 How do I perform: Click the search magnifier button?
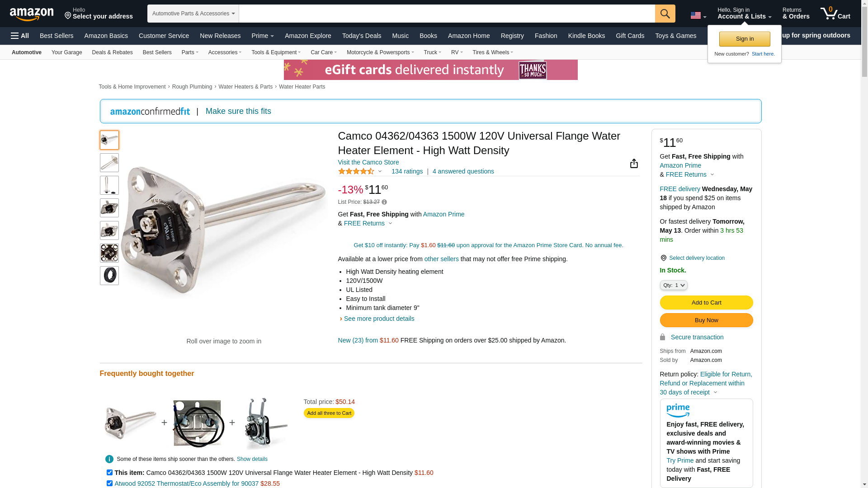[x=665, y=14]
